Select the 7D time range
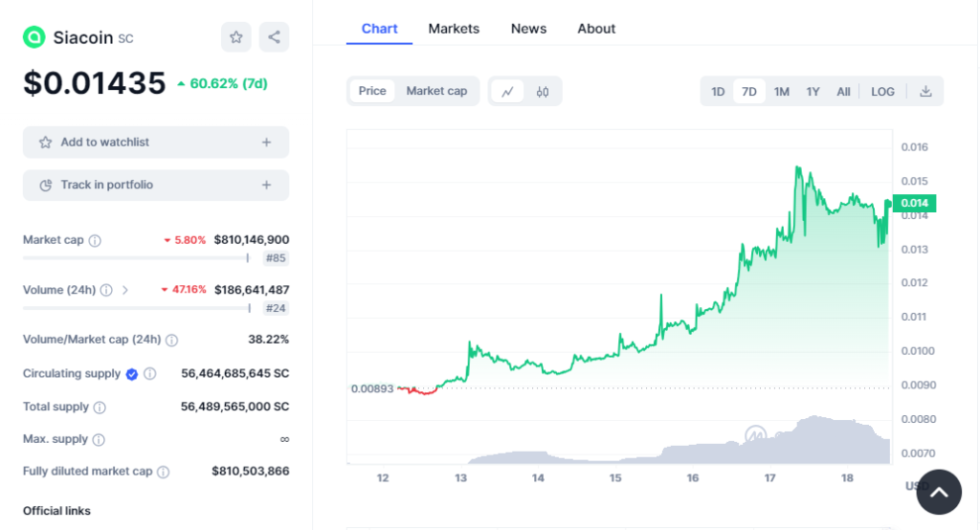The height and width of the screenshot is (530, 980). [x=748, y=91]
